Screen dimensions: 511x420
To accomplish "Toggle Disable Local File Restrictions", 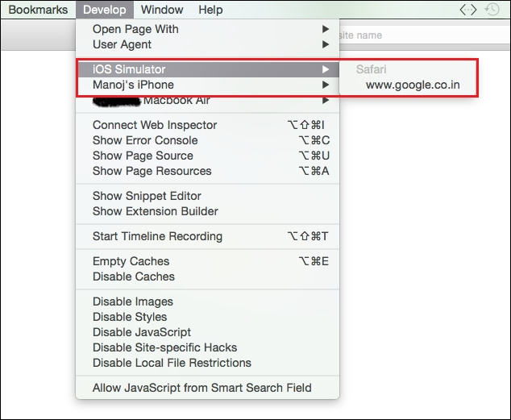I will 208,363.
